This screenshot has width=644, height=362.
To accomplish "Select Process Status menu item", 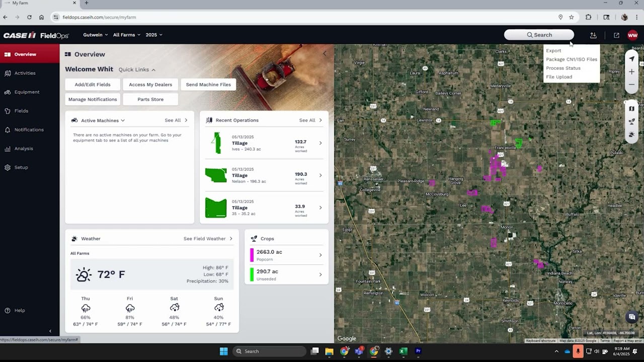I will (x=563, y=68).
